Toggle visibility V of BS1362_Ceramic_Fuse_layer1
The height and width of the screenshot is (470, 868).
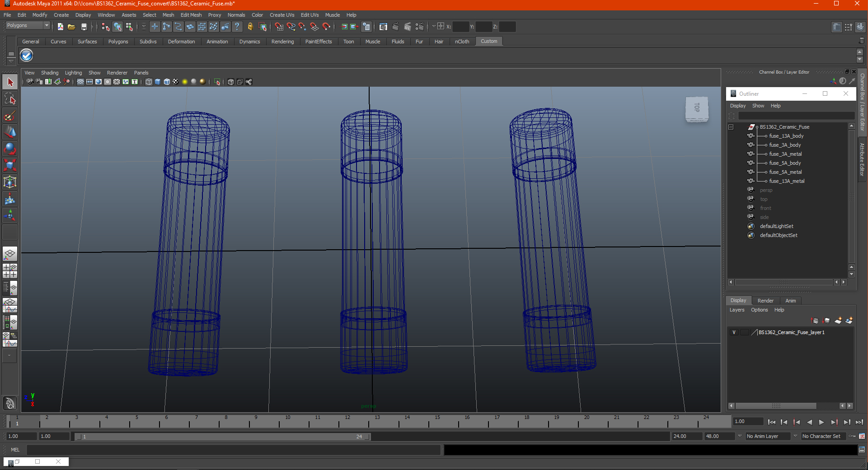tap(734, 332)
